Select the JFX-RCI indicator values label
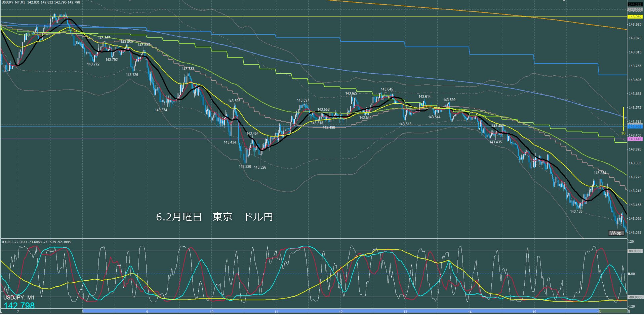The width and height of the screenshot is (644, 315). point(36,242)
